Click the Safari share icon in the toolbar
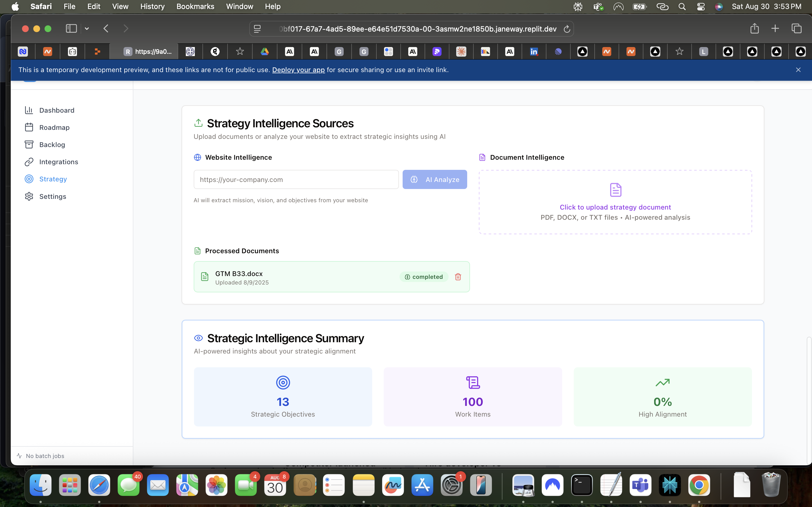The image size is (812, 507). tap(754, 28)
